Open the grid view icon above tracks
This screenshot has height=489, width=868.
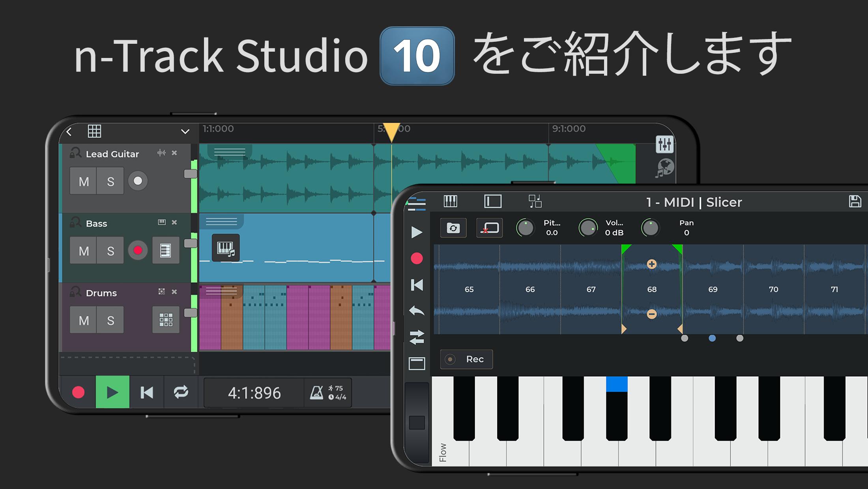(x=94, y=131)
